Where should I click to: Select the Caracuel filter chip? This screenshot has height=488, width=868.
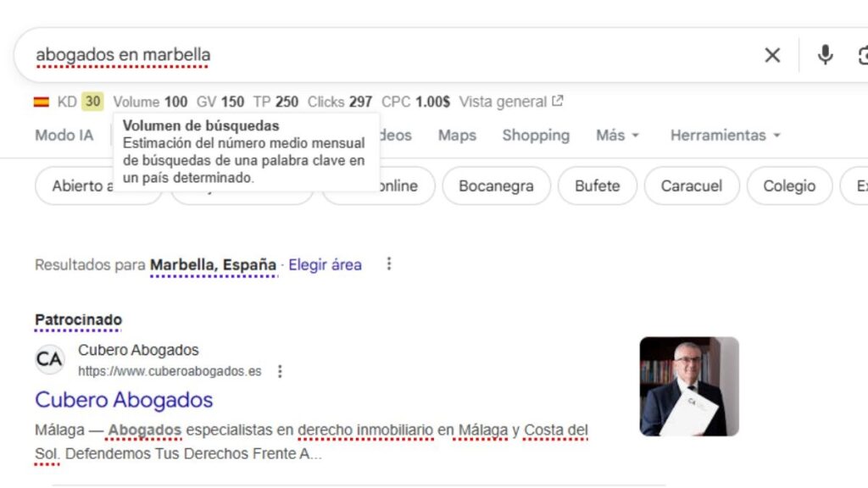692,186
